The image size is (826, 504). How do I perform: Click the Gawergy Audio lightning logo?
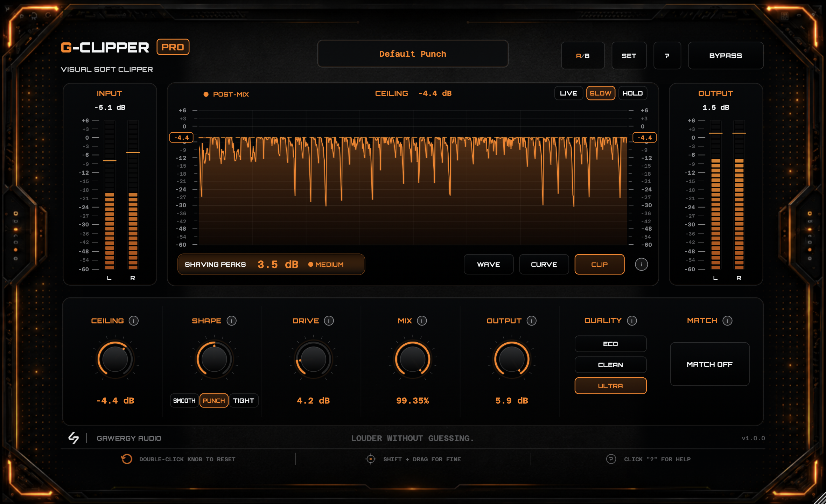point(73,438)
